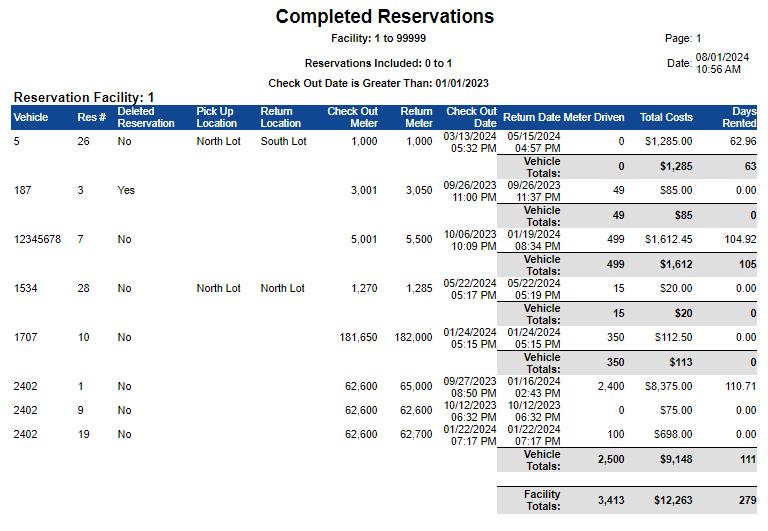Click the Reservation Facility: 1 heading
Image resolution: width=768 pixels, height=531 pixels.
click(x=84, y=97)
